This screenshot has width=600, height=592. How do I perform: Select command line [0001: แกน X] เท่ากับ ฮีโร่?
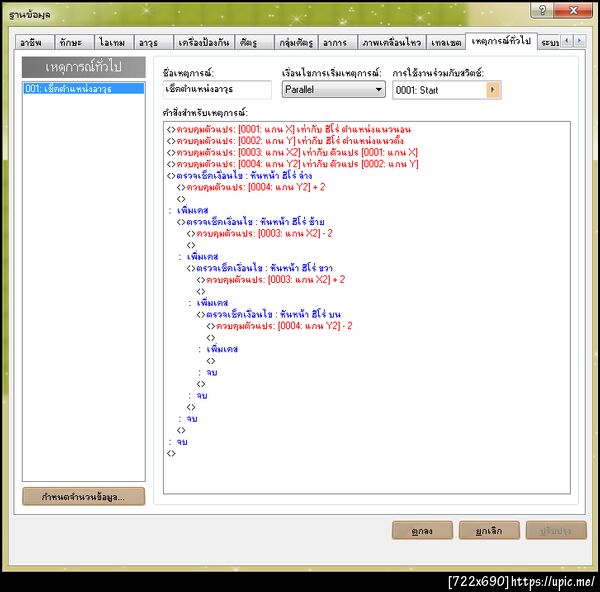[x=289, y=129]
